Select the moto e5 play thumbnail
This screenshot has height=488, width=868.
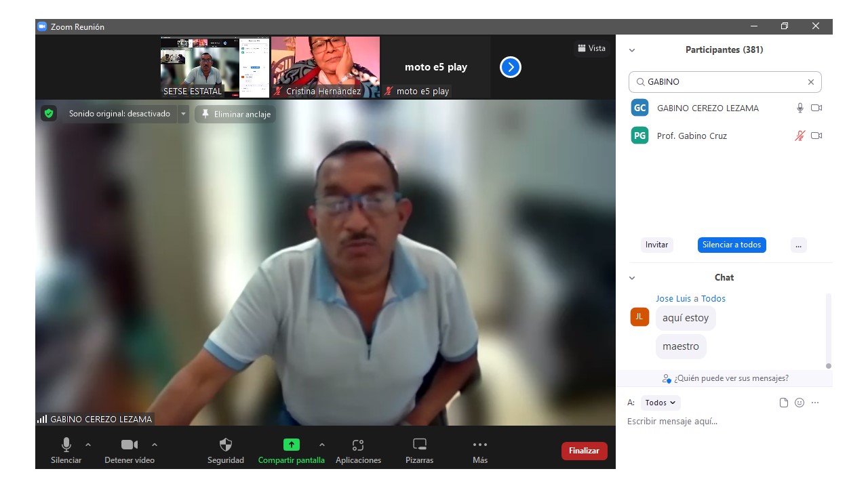click(436, 67)
